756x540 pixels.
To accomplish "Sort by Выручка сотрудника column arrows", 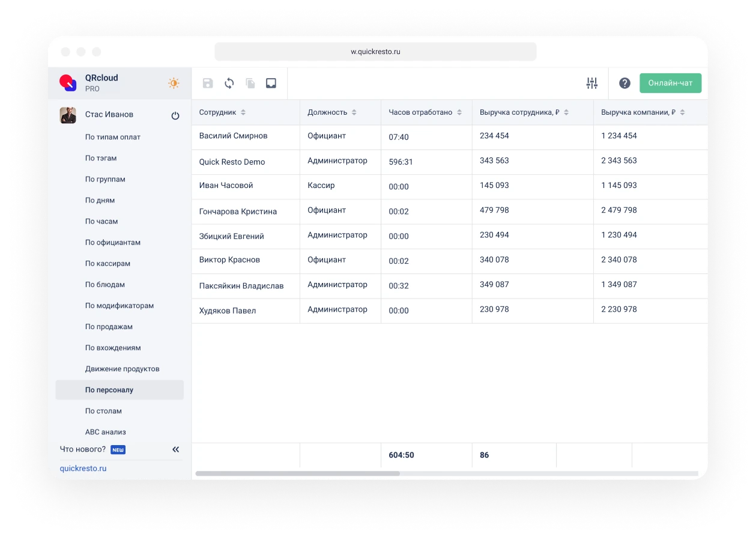I will pyautogui.click(x=566, y=112).
